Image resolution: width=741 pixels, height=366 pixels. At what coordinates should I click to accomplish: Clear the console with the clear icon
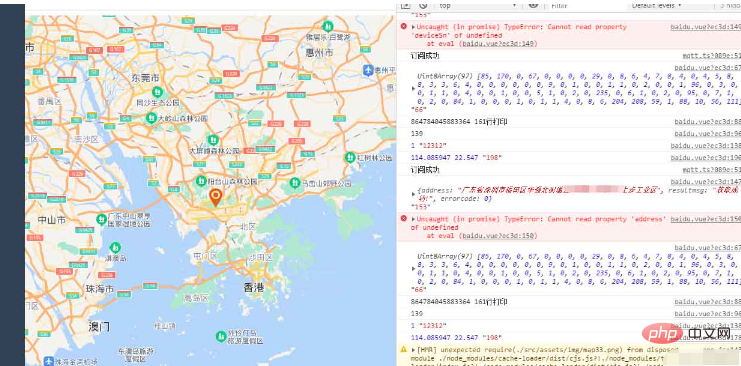[x=423, y=5]
